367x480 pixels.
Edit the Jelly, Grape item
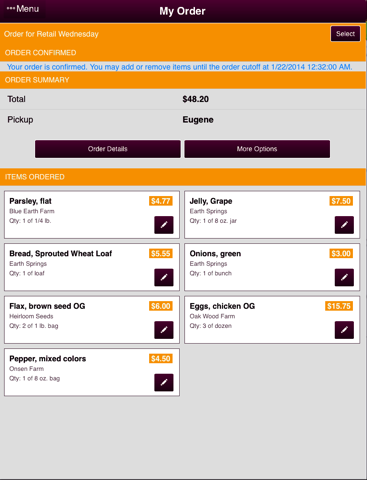[x=344, y=225]
